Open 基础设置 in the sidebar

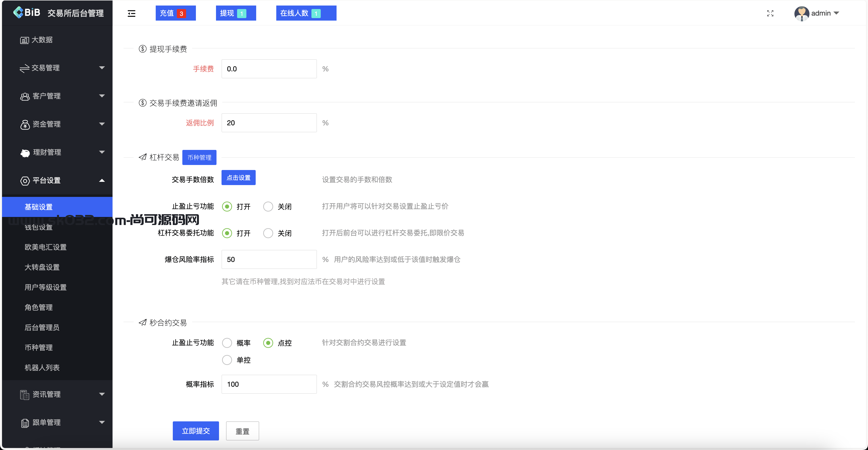point(57,207)
